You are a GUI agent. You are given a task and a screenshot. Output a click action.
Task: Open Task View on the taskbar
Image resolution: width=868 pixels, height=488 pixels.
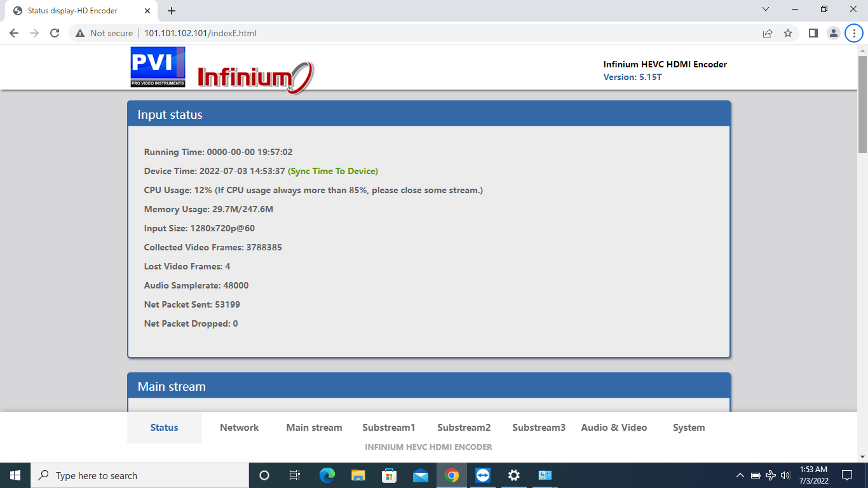[x=295, y=475]
